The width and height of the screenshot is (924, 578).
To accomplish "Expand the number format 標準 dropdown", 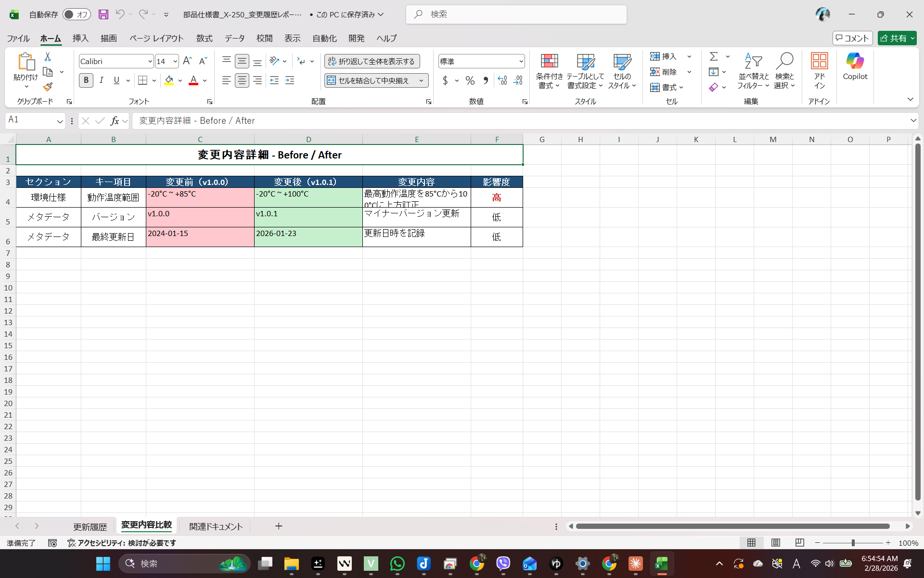I will (x=521, y=61).
